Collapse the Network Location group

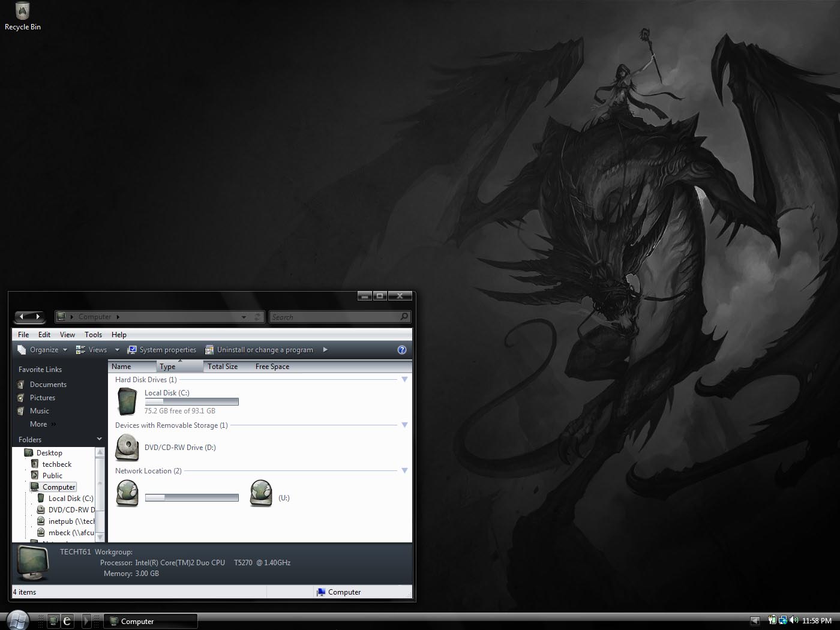[404, 471]
